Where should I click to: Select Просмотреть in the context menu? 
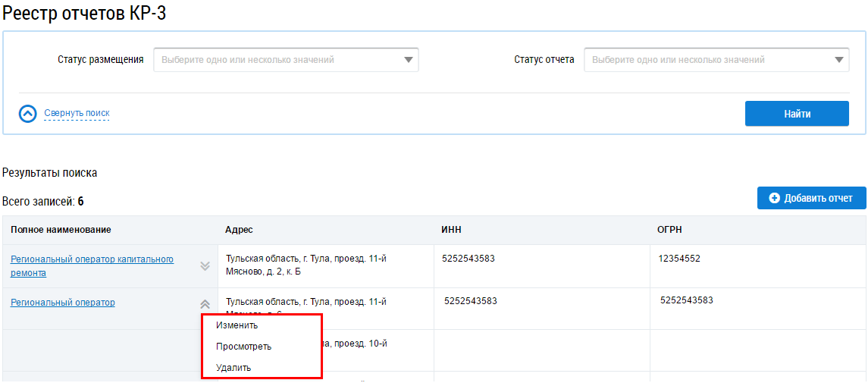point(243,347)
